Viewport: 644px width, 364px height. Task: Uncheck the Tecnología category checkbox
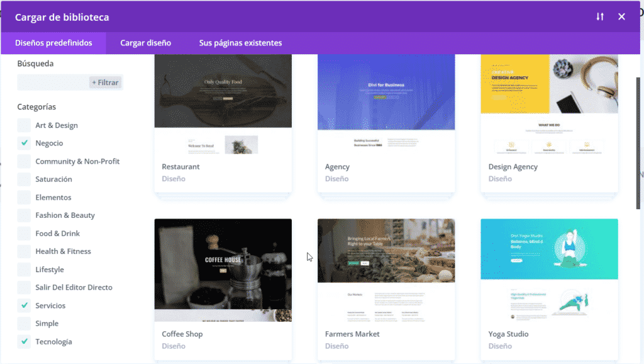[x=24, y=342]
